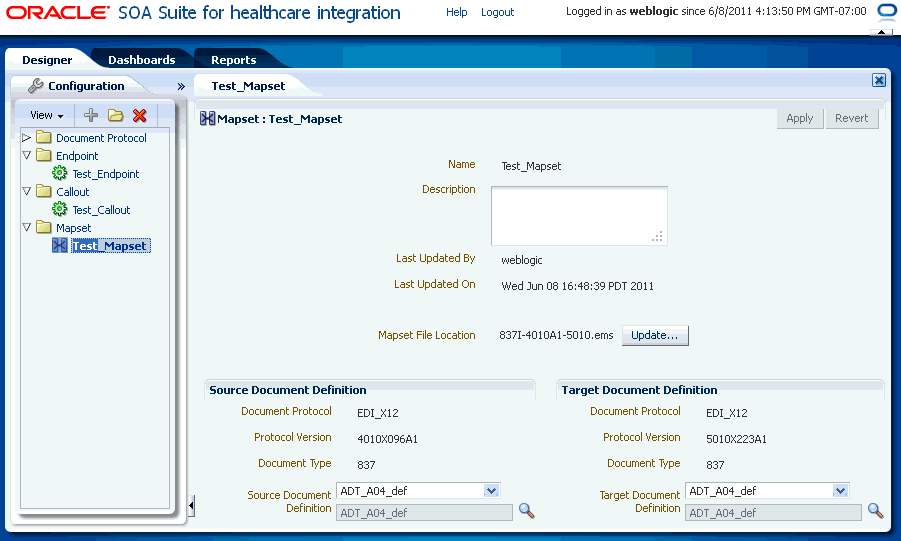Viewport: 901px width, 541px height.
Task: Click the Update... button
Action: tap(654, 335)
